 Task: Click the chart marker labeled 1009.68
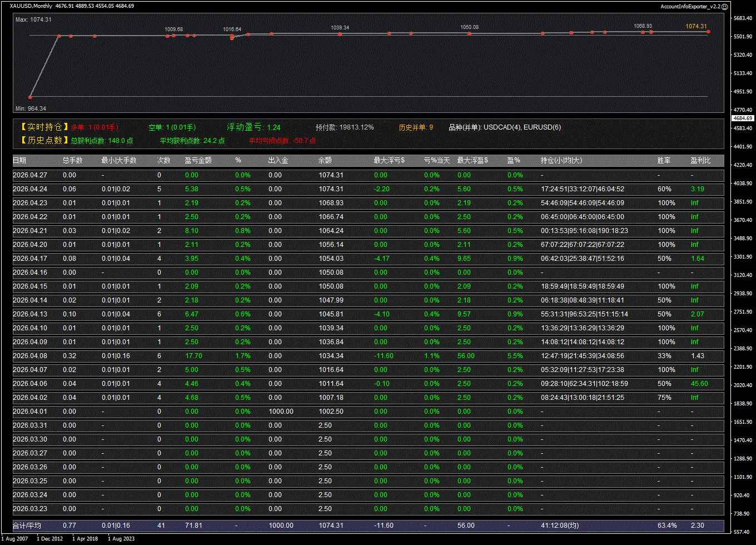click(x=173, y=36)
